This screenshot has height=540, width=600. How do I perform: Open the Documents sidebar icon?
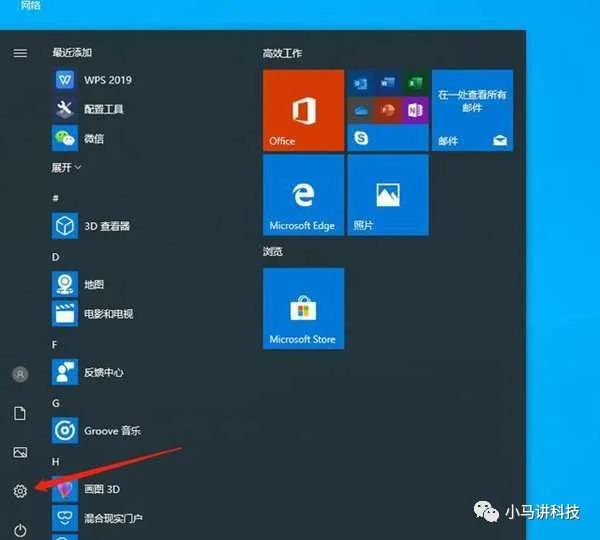(20, 413)
